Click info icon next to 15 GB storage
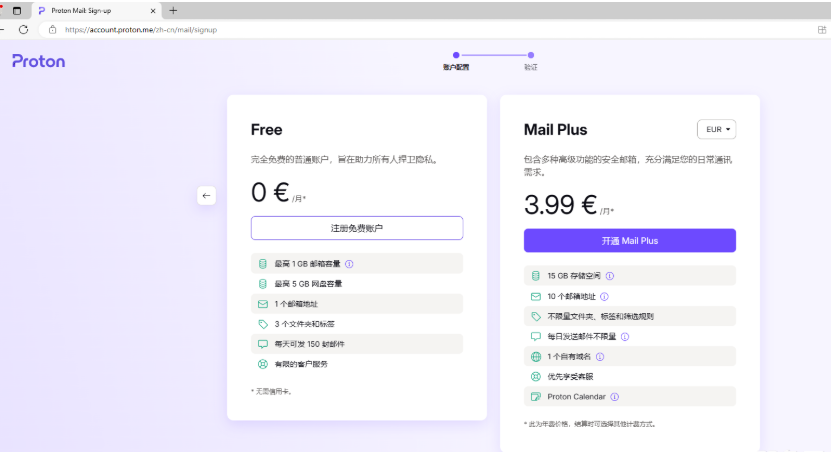831x452 pixels. (610, 276)
